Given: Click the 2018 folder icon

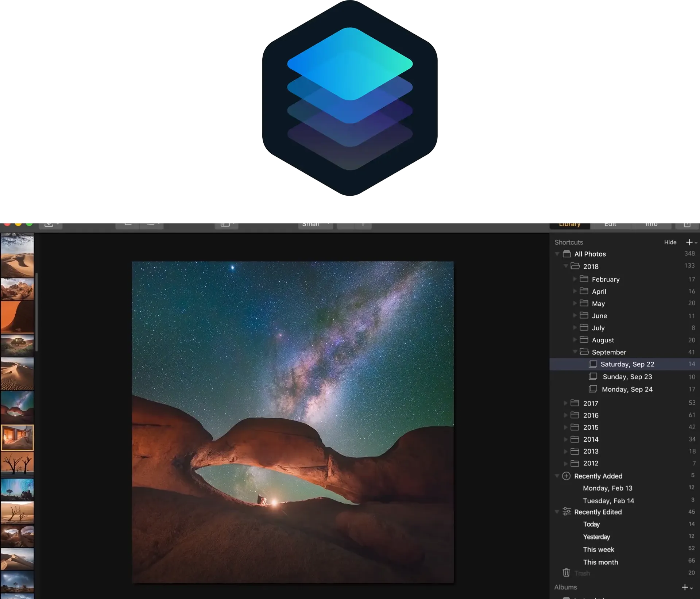Looking at the screenshot, I should (x=575, y=266).
